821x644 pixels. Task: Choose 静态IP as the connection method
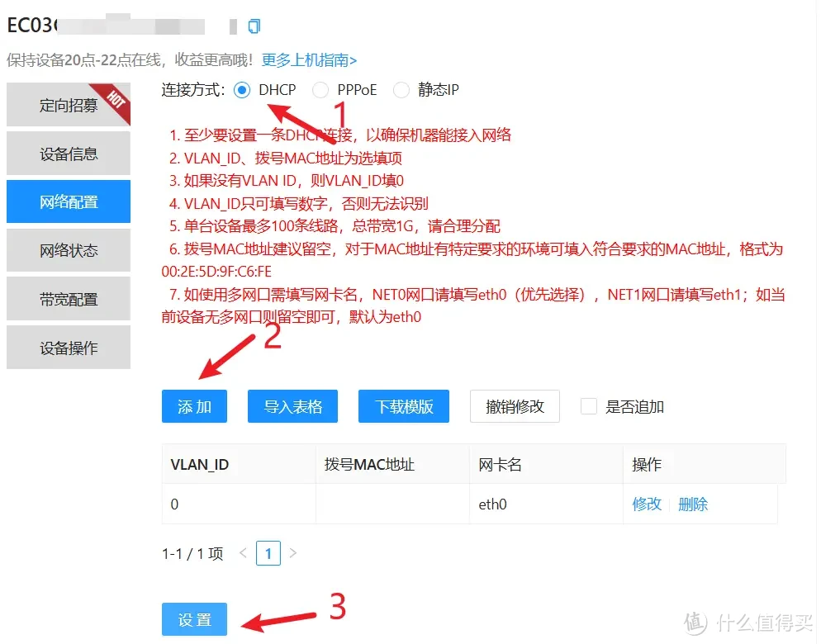point(401,90)
